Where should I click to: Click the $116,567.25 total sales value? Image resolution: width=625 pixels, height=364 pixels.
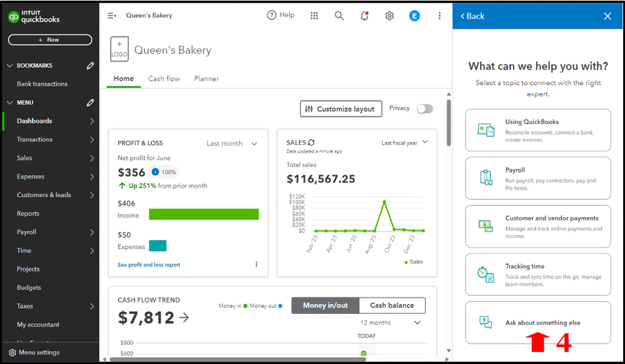click(320, 179)
